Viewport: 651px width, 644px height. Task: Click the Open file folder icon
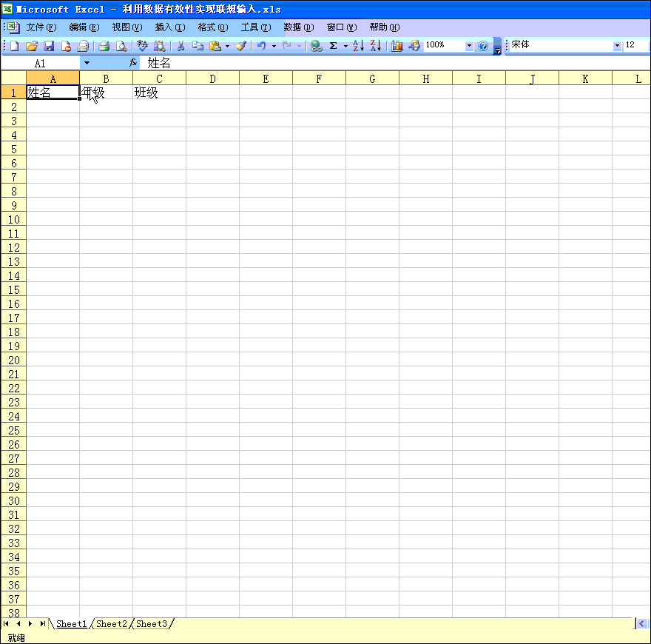tap(32, 46)
